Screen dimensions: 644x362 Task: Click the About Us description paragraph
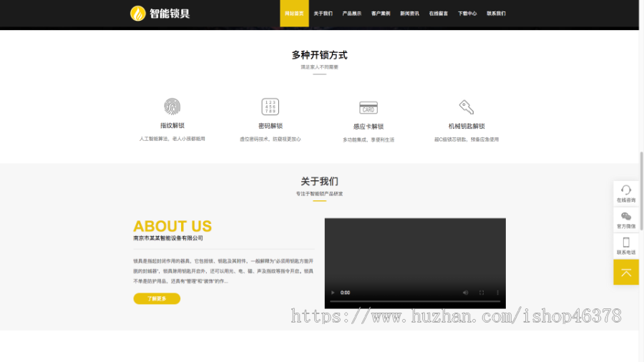pyautogui.click(x=223, y=271)
